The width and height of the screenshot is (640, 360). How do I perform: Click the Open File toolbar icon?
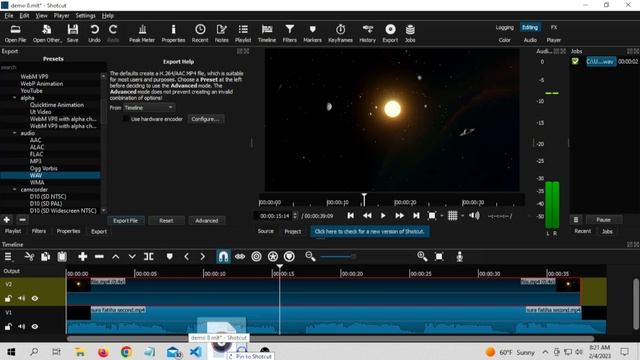16,33
